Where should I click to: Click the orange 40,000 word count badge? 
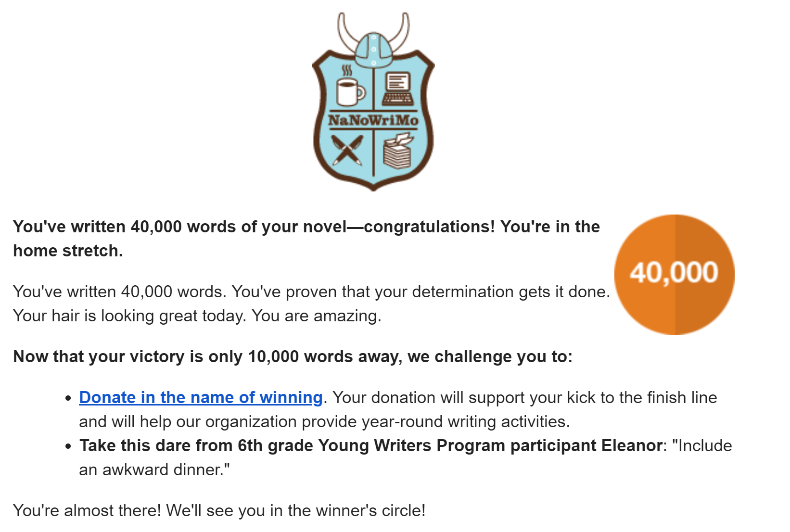coord(674,274)
